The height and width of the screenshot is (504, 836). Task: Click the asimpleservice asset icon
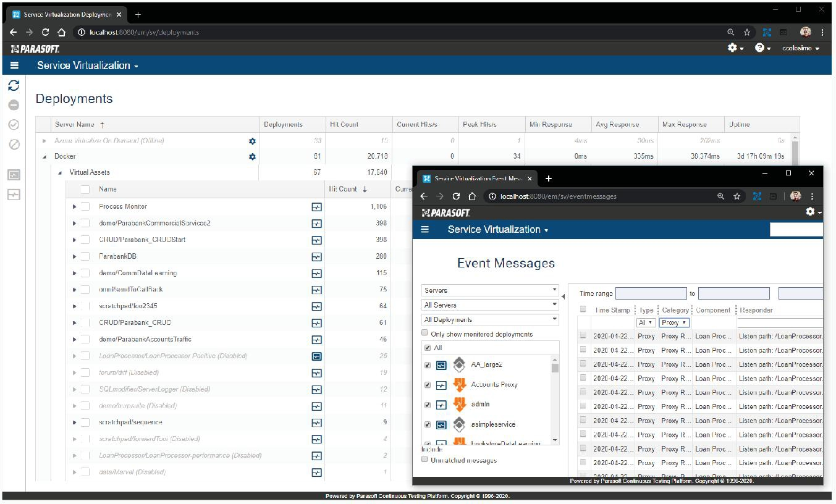point(459,424)
